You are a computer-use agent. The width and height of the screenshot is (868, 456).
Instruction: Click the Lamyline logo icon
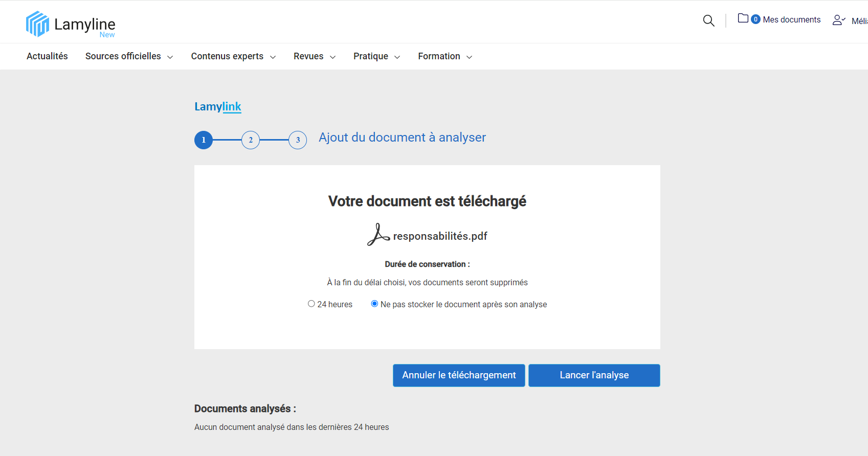(37, 24)
